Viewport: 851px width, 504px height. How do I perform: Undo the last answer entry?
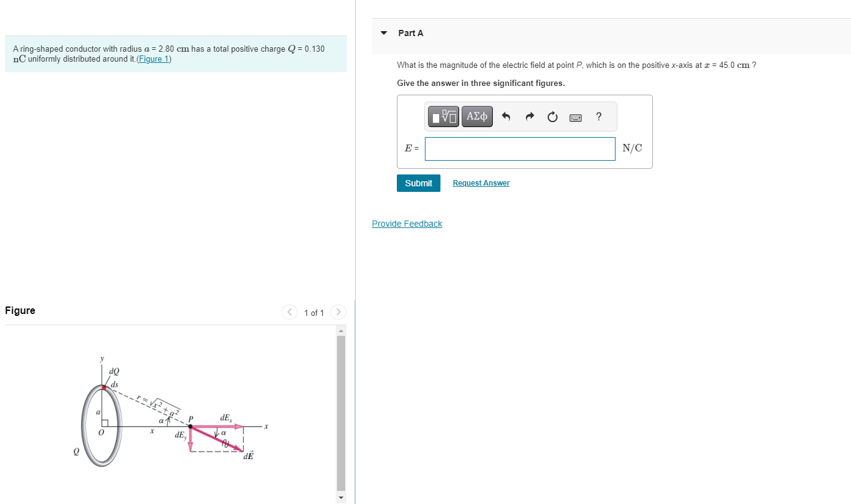506,116
